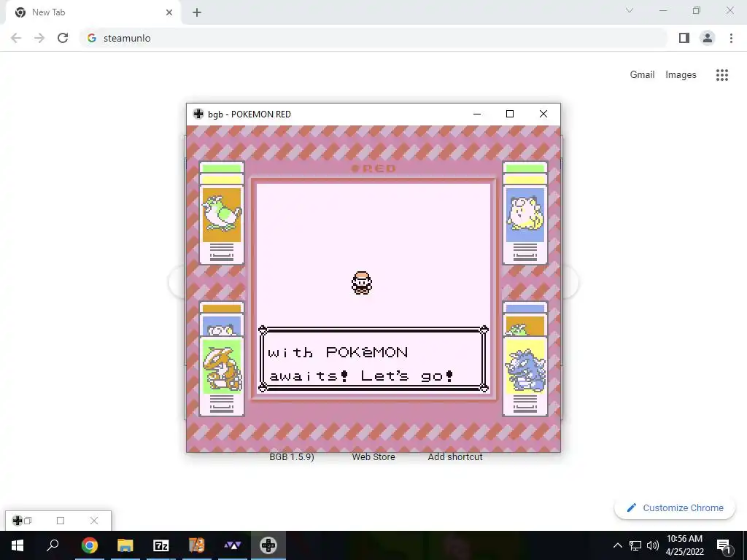Viewport: 747px width, 560px height.
Task: Open Chrome three-dot menu
Action: (731, 38)
